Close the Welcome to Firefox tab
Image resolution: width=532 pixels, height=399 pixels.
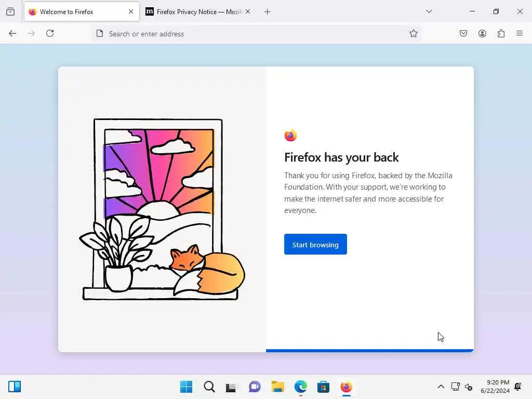(x=131, y=12)
